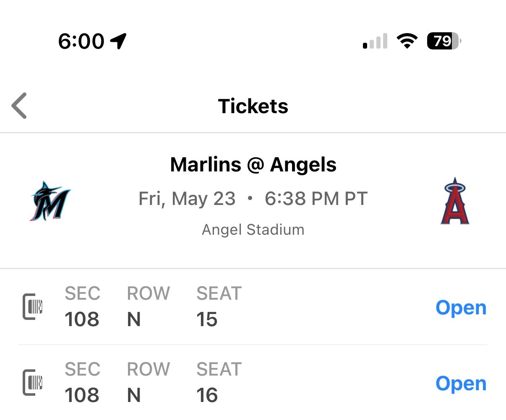Tap the Angels halo logo
The height and width of the screenshot is (420, 506).
(455, 201)
